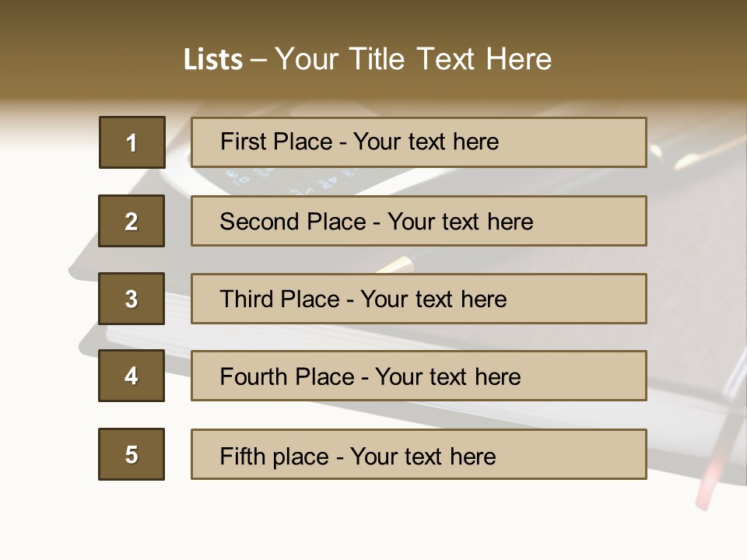Click the Fourth Place text bar
The height and width of the screenshot is (560, 747).
click(419, 376)
